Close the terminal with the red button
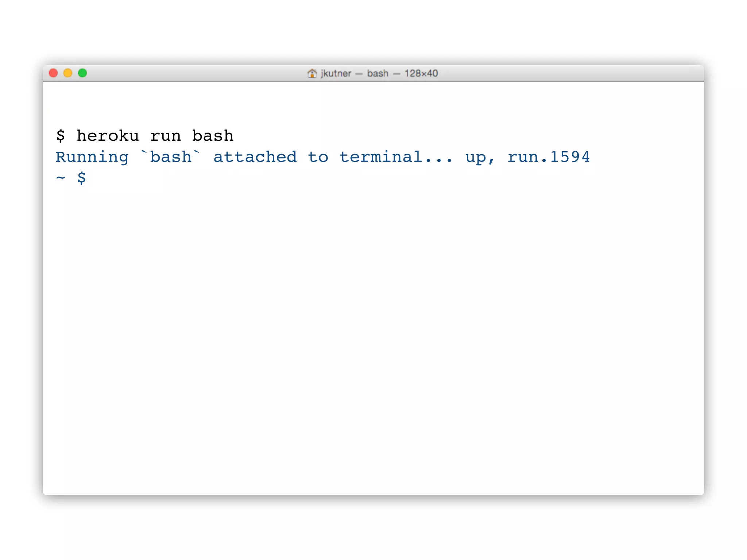Viewport: 747px width, 560px height. (53, 73)
